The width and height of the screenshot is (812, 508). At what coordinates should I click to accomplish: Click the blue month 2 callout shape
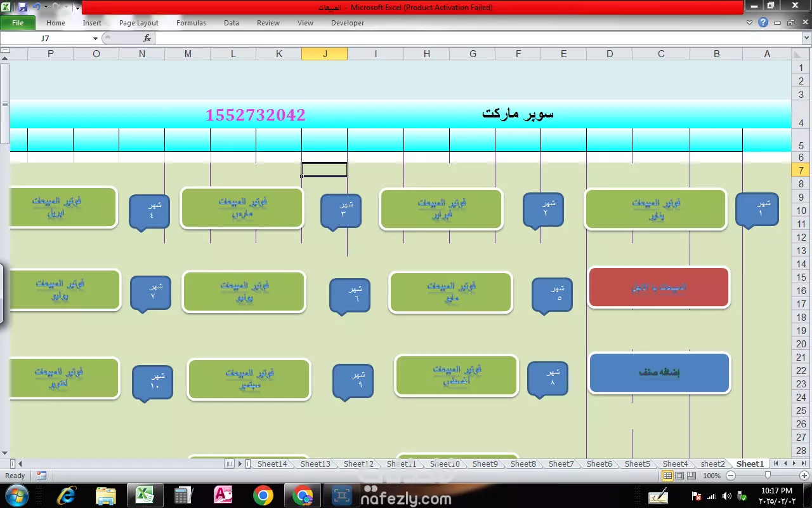tap(543, 210)
